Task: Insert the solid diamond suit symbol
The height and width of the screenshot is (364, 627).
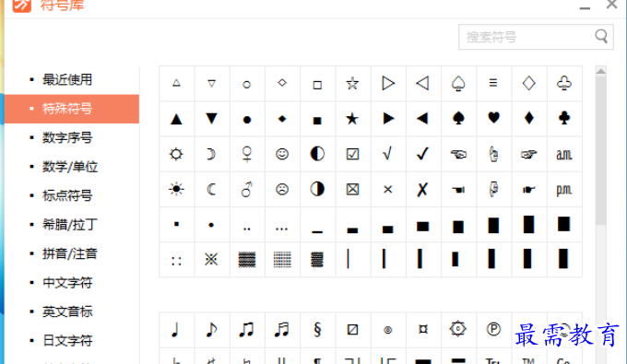Action: (528, 119)
